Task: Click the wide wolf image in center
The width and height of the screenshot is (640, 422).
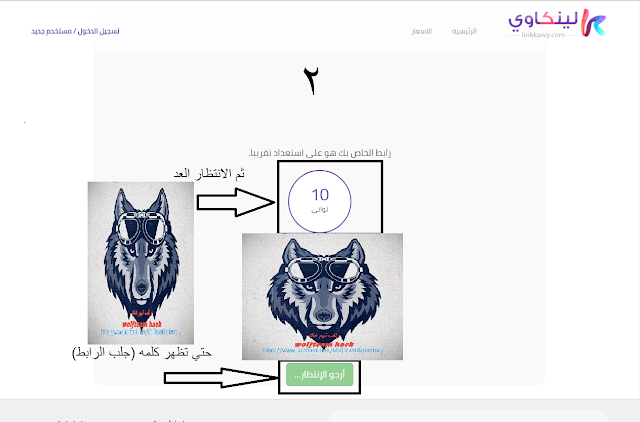Action: 322,296
